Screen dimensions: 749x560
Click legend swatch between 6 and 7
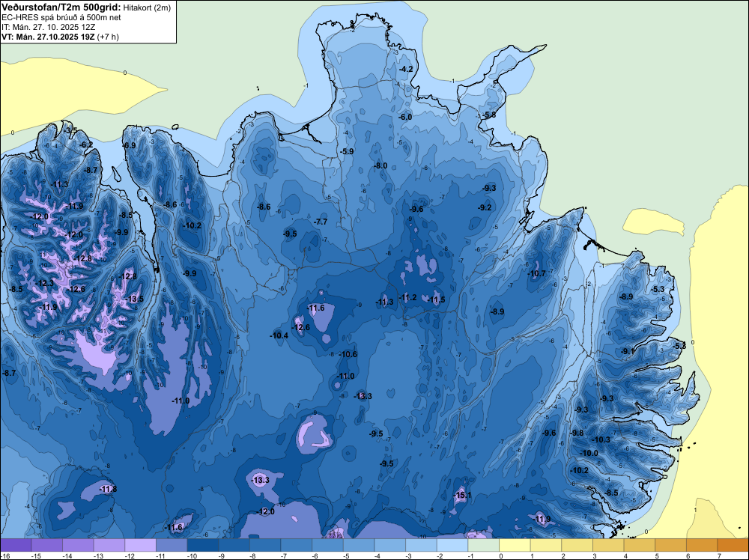pos(703,545)
